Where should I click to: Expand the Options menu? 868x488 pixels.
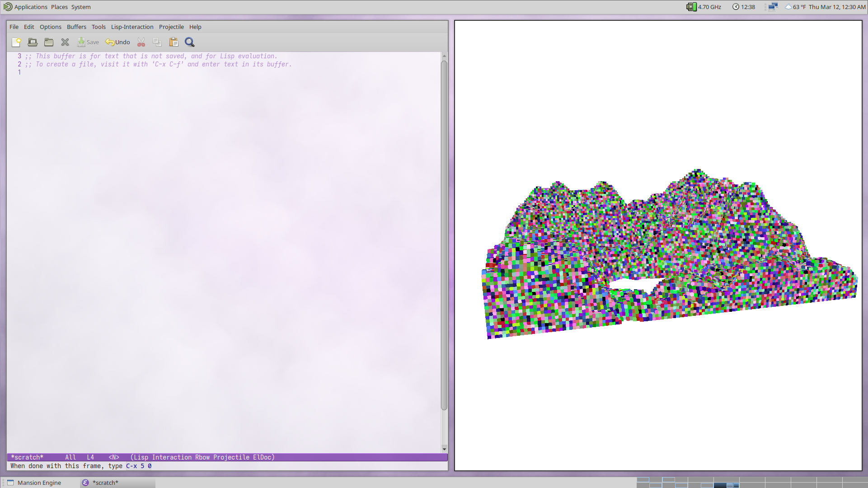50,27
